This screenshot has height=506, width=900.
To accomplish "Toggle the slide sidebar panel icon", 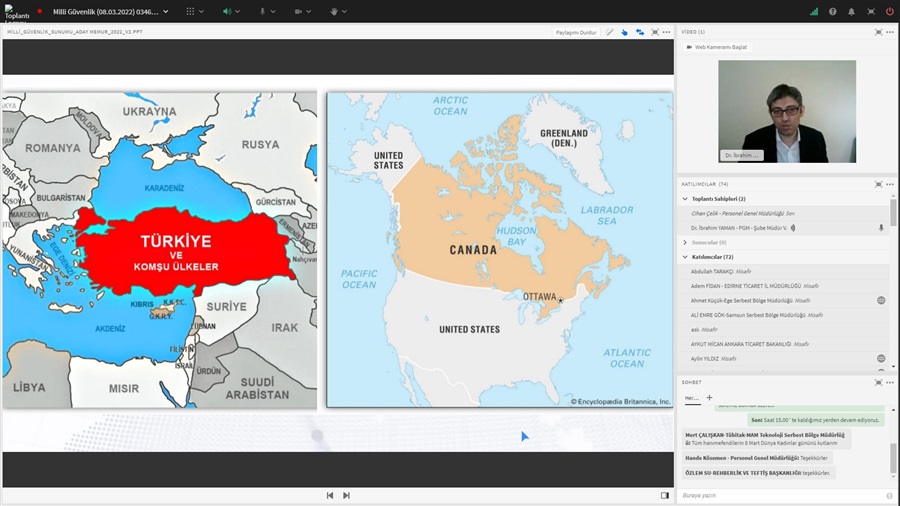I will (x=665, y=495).
